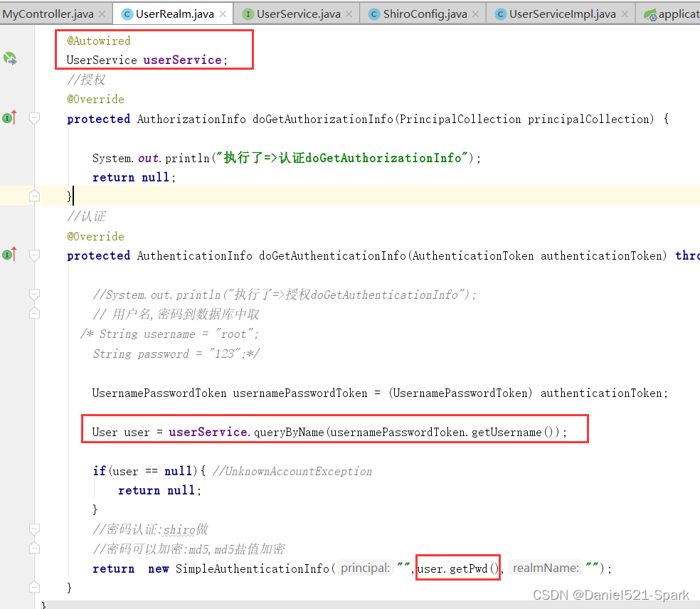This screenshot has height=609, width=700.
Task: Click the doGetAuthorizationInfo method name
Action: [x=323, y=119]
